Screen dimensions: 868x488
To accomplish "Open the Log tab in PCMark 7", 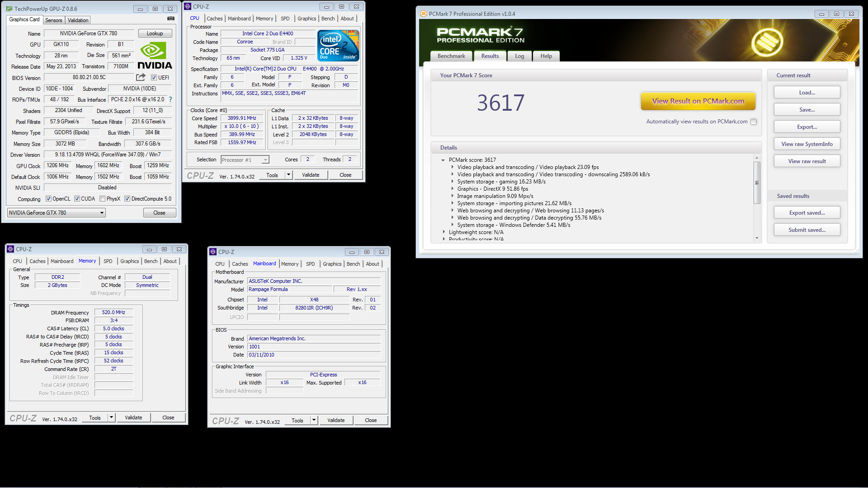I will point(519,56).
